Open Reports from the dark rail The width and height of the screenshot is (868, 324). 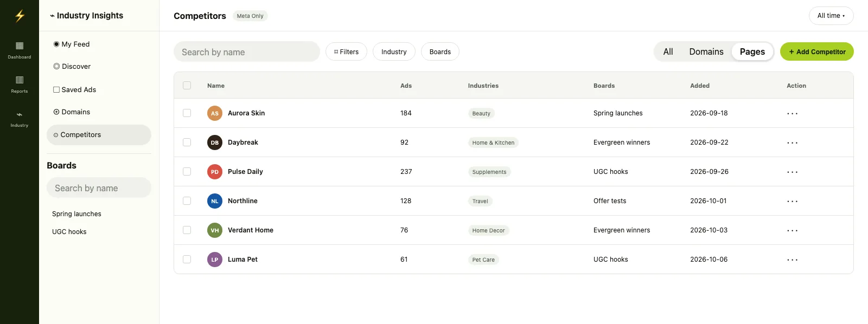pos(20,84)
